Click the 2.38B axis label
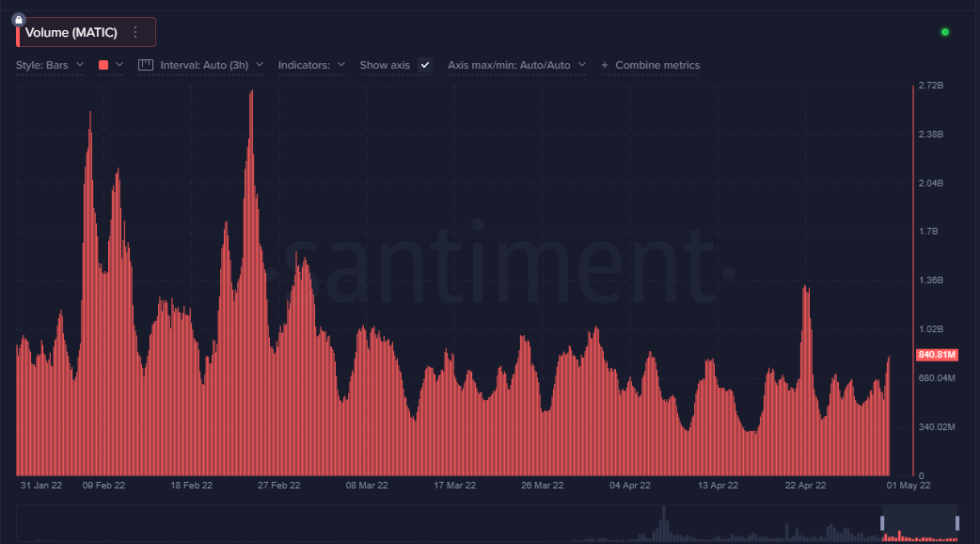The width and height of the screenshot is (980, 544). 931,134
